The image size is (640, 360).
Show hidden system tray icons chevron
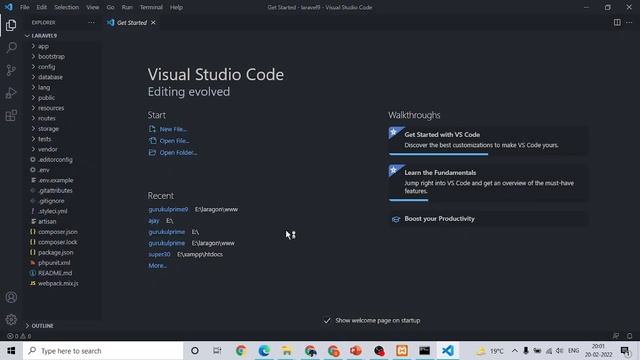515,351
